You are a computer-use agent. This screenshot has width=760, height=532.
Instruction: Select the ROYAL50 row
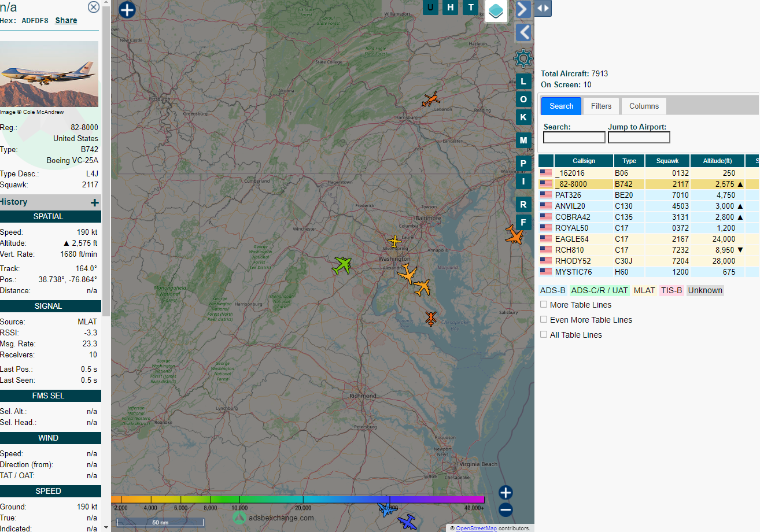click(649, 228)
